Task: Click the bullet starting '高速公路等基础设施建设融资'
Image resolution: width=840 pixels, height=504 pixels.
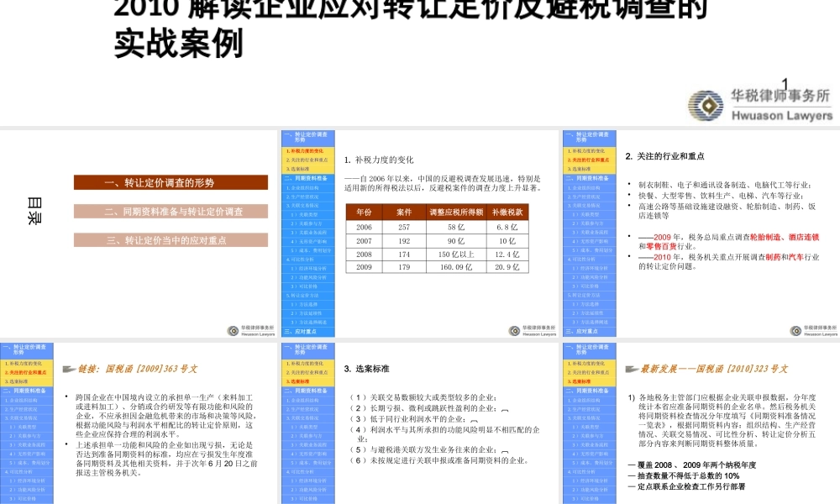Action: coord(727,211)
